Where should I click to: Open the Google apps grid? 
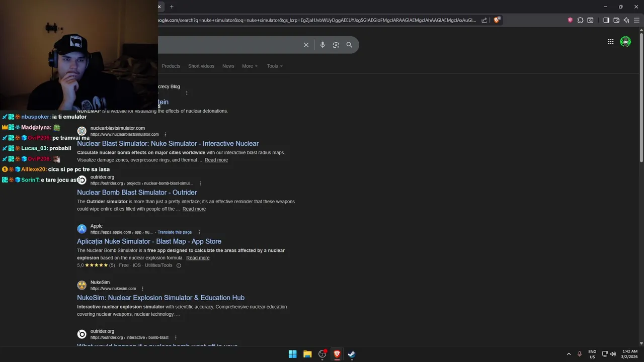(x=610, y=42)
